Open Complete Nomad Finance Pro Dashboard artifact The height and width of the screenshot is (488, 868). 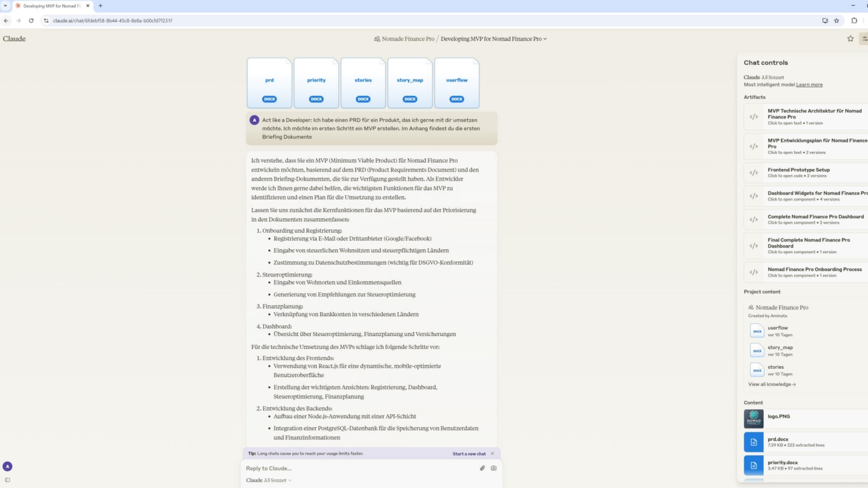point(806,219)
